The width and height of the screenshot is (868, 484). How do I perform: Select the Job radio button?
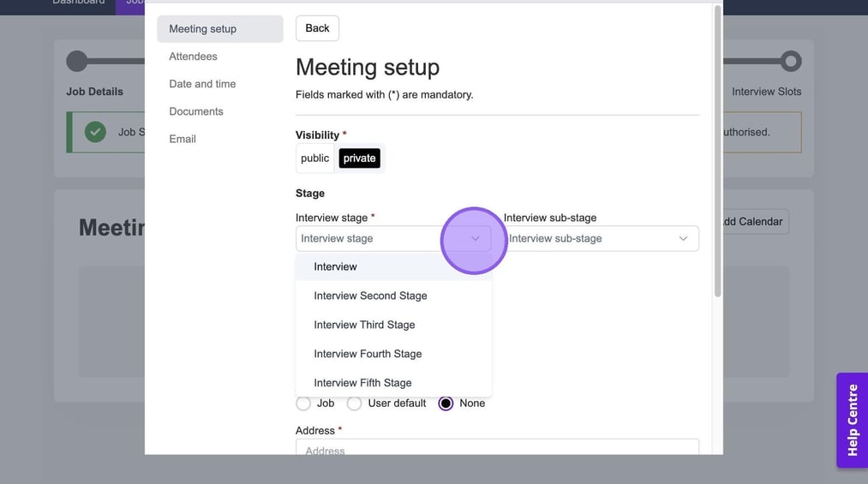(303, 403)
